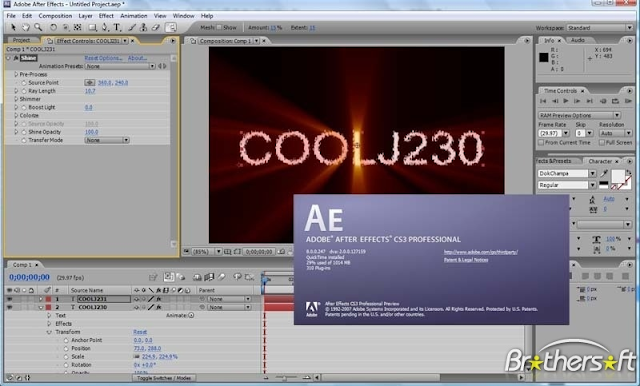The image size is (640, 386).
Task: Expand the Colorize group
Action: (x=16, y=115)
